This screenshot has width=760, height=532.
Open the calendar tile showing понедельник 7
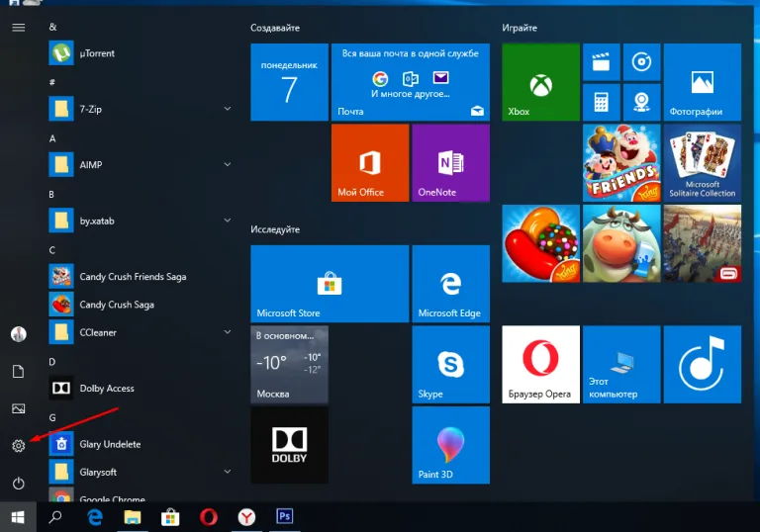[x=289, y=82]
